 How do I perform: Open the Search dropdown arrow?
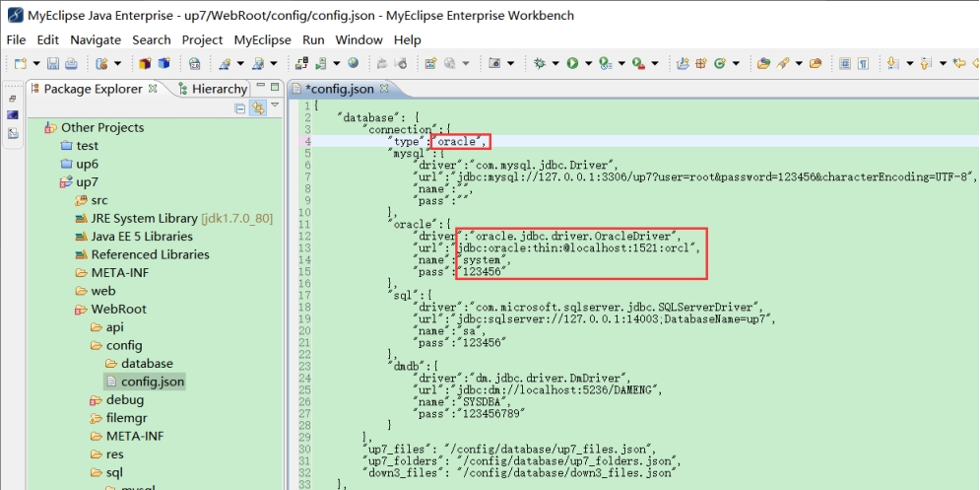pyautogui.click(x=798, y=63)
